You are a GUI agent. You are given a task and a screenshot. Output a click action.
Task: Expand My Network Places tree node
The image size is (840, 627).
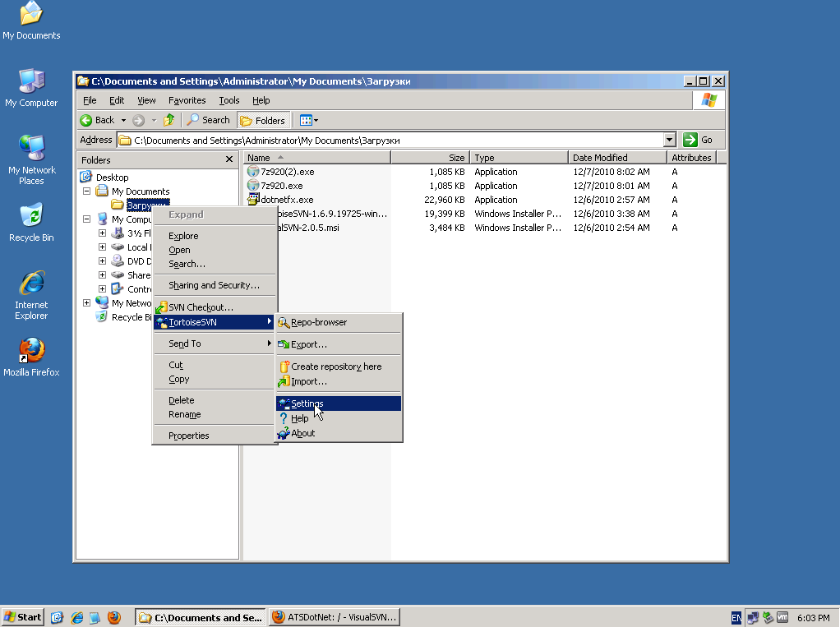pyautogui.click(x=87, y=302)
